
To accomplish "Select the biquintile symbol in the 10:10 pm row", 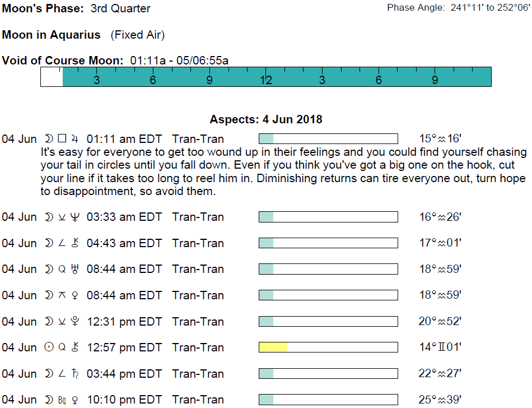I will (x=62, y=400).
